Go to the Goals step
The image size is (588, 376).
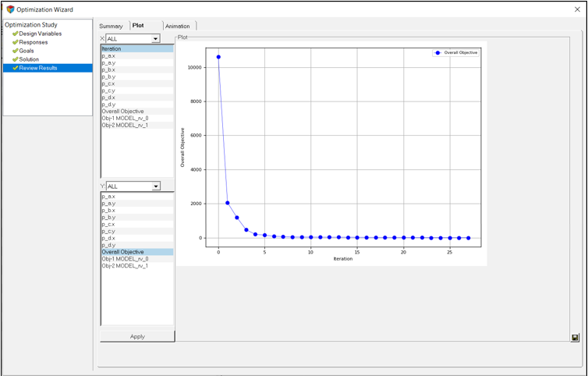(28, 51)
